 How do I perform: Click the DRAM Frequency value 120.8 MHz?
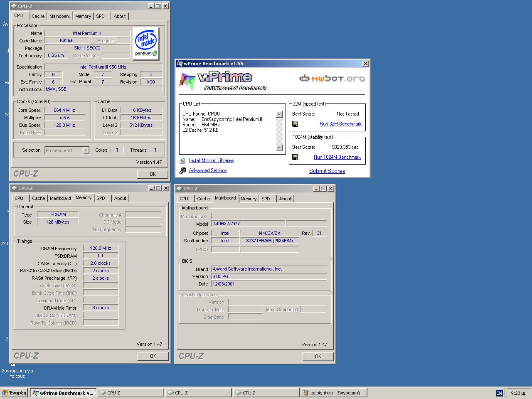[x=101, y=248]
